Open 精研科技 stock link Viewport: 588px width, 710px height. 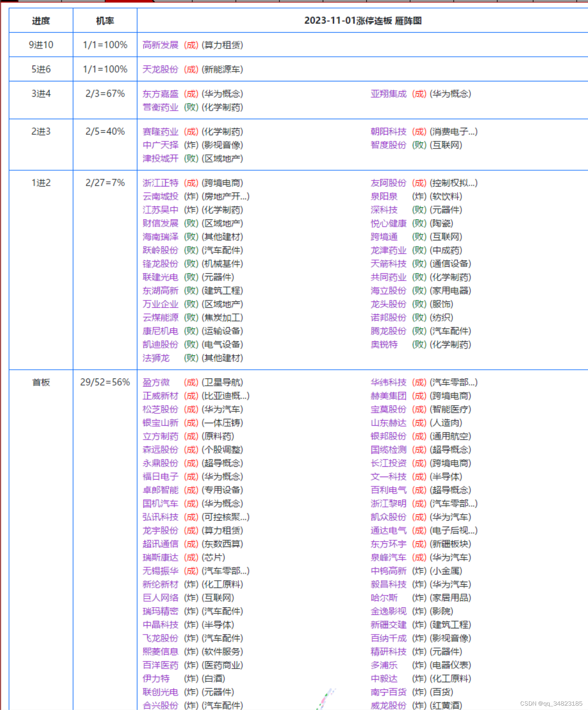pyautogui.click(x=388, y=652)
